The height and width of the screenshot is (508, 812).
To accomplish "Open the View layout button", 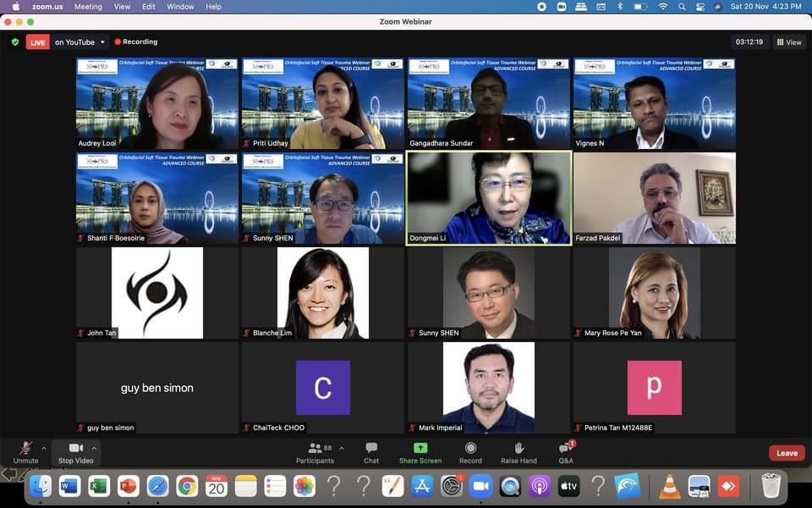I will pyautogui.click(x=788, y=41).
